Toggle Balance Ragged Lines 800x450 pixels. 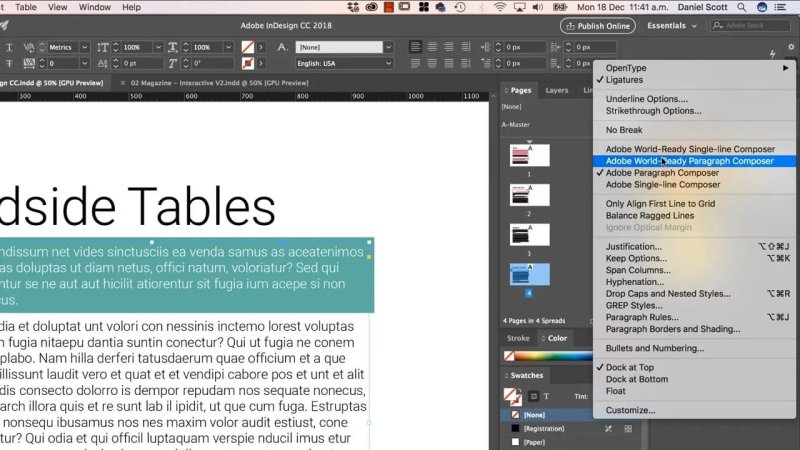tap(694, 215)
